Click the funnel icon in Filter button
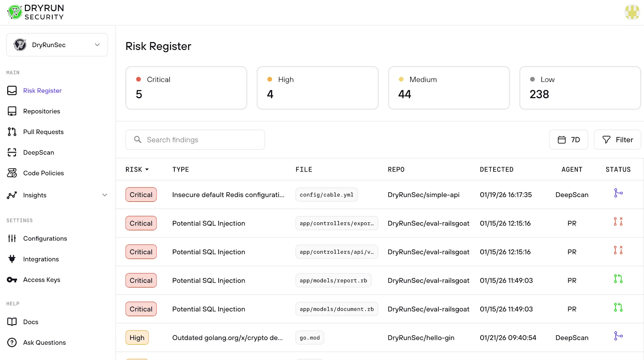644x360 pixels. coord(607,140)
